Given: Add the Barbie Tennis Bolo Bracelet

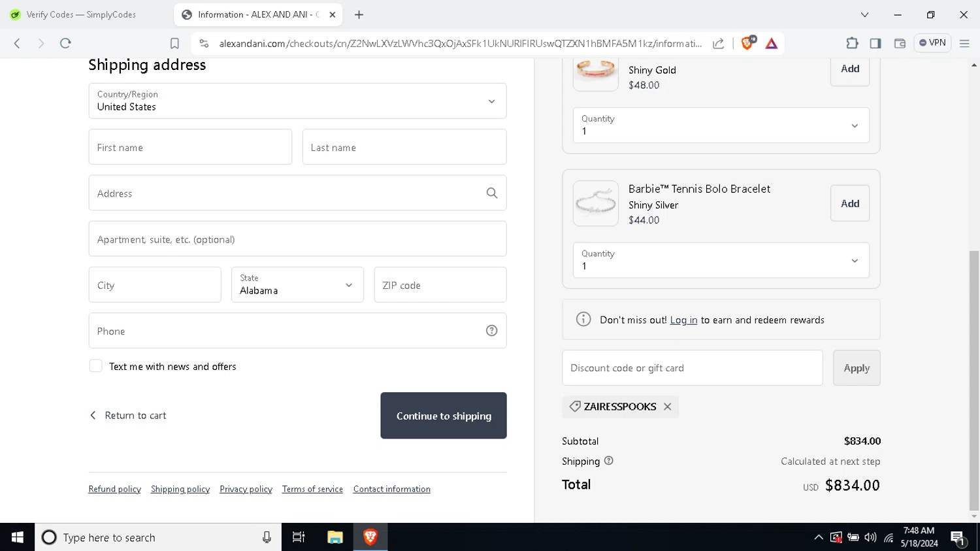Looking at the screenshot, I should pos(850,203).
